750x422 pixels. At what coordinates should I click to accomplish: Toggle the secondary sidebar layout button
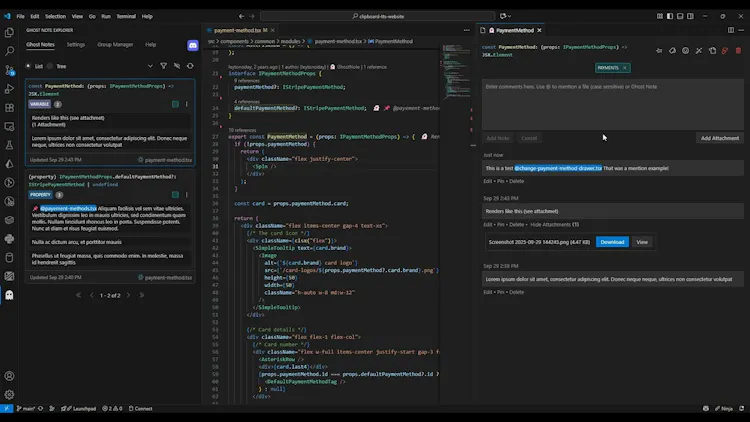pos(690,16)
